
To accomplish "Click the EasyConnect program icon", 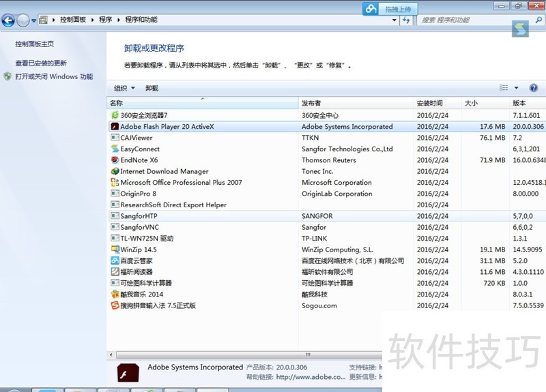I will click(115, 149).
